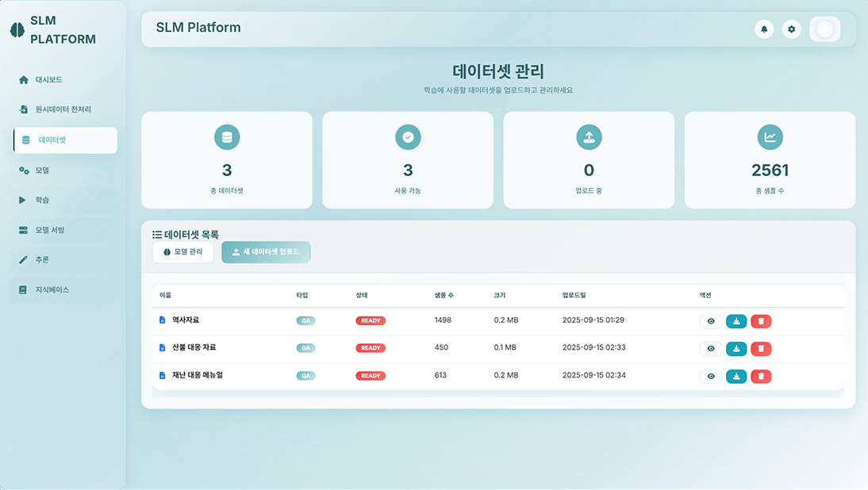868x490 pixels.
Task: Select the 원시데이터 전처리 sidebar icon
Action: pyautogui.click(x=24, y=109)
